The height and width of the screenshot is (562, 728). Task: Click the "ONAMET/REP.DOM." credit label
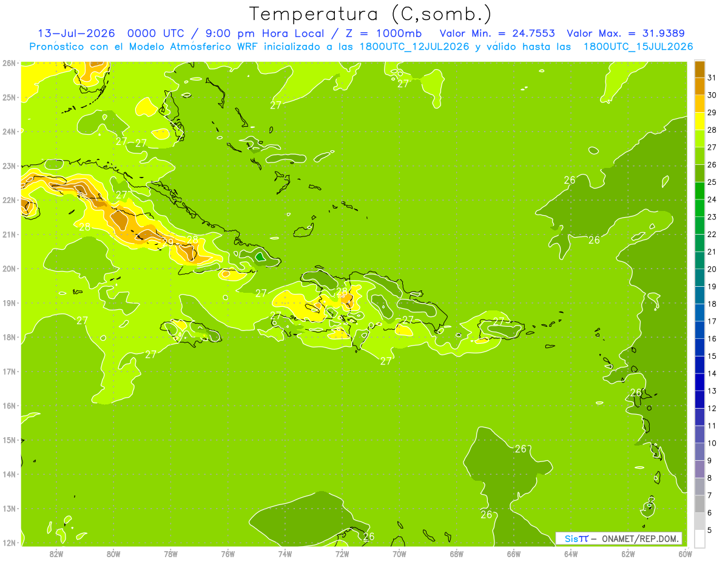pyautogui.click(x=641, y=538)
